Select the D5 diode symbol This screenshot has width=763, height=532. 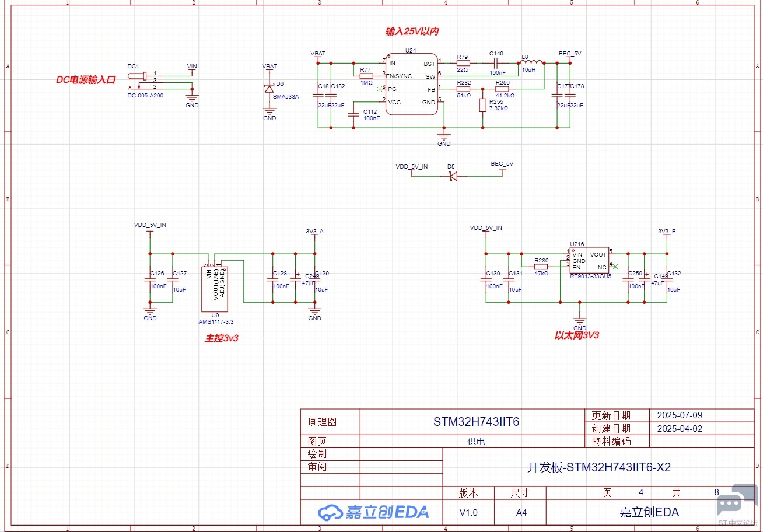pyautogui.click(x=453, y=177)
